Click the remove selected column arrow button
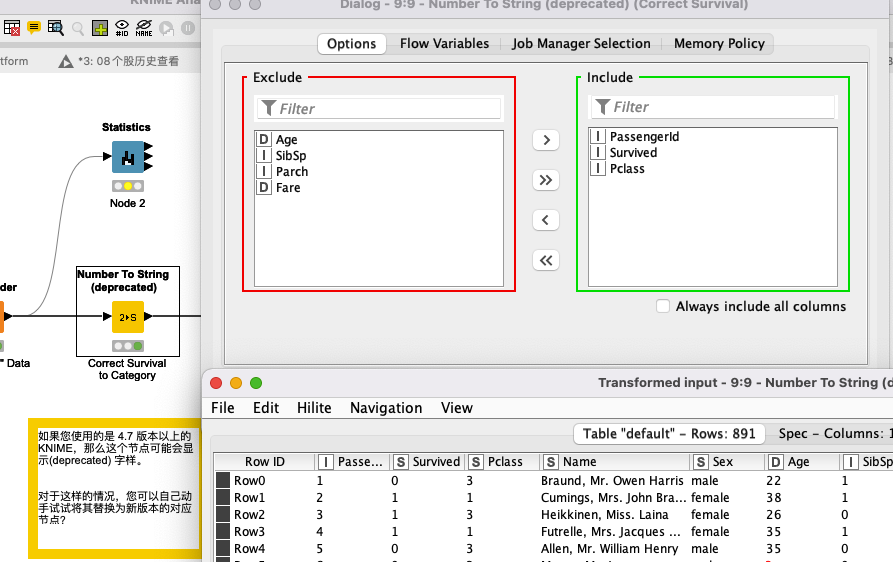Screen dimensions: 893x562 (546, 220)
